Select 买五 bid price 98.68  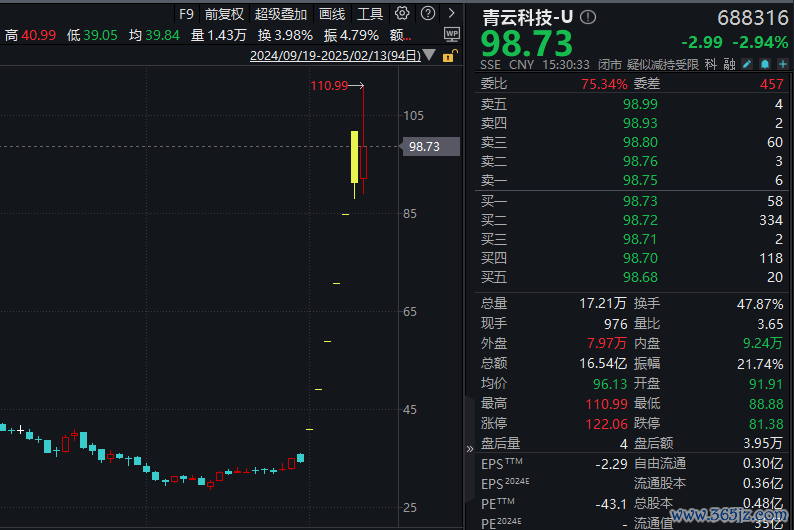640,277
